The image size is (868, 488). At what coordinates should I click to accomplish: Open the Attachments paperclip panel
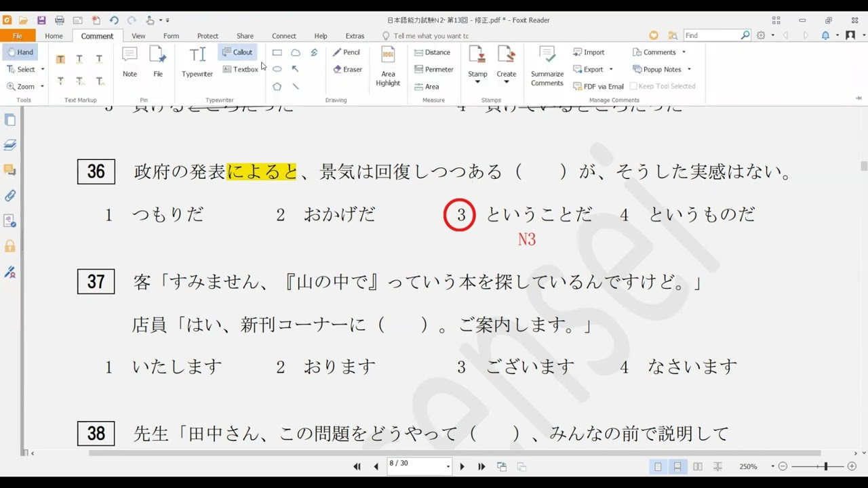tap(10, 196)
